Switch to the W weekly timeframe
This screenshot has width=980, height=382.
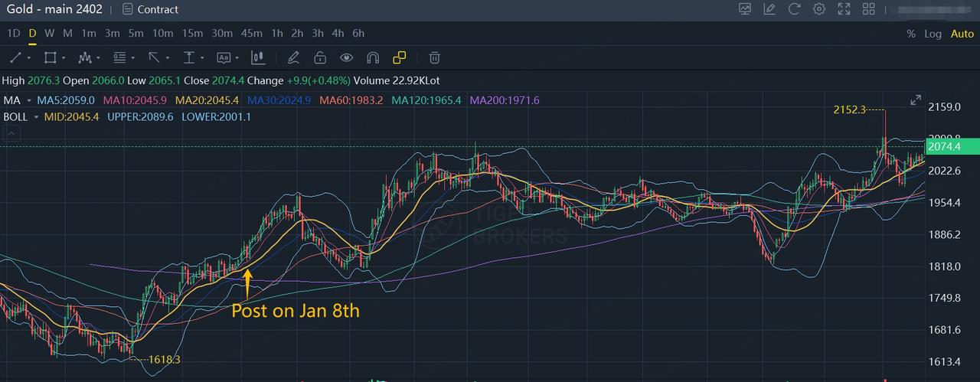49,34
